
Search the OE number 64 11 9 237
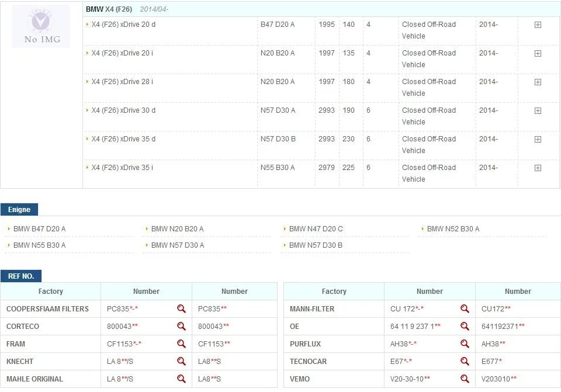465,326
